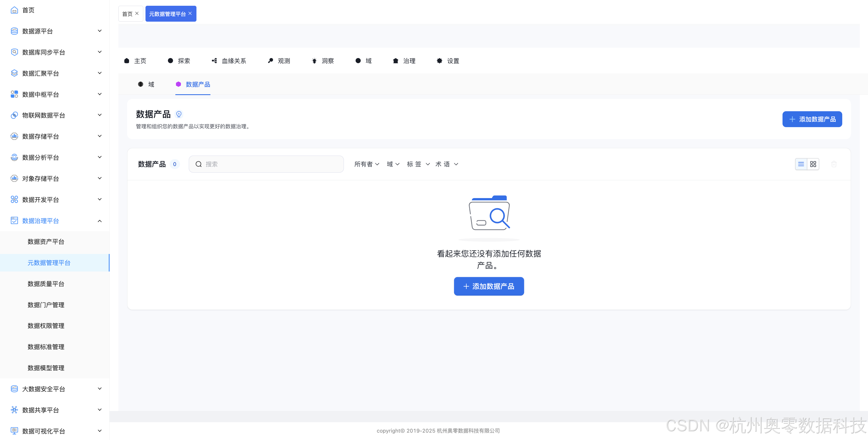Screen dimensions: 868x440
Task: Open the 所有者 owner filter dropdown
Action: click(x=366, y=164)
